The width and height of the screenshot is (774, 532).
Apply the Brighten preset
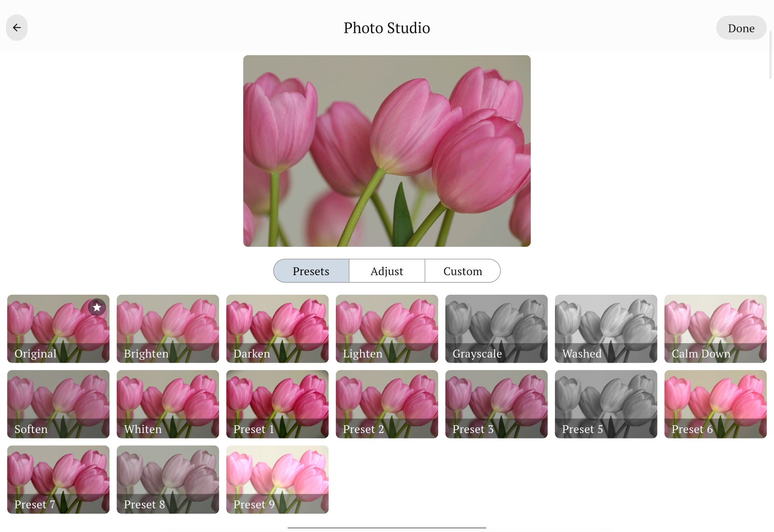tap(167, 329)
